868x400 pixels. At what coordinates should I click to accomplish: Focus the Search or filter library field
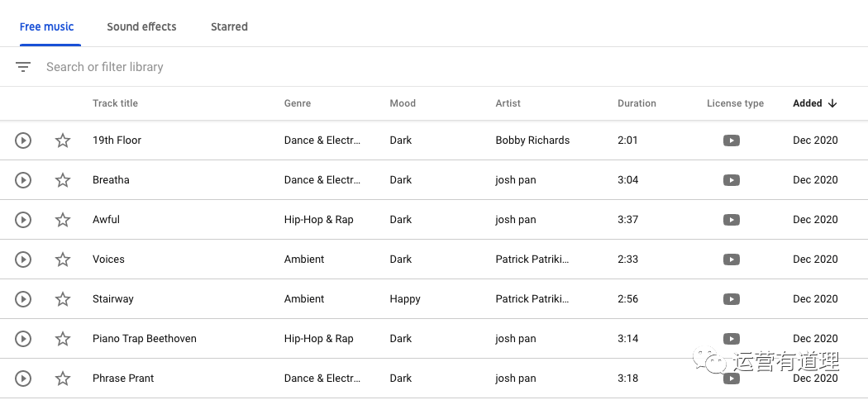(x=248, y=67)
